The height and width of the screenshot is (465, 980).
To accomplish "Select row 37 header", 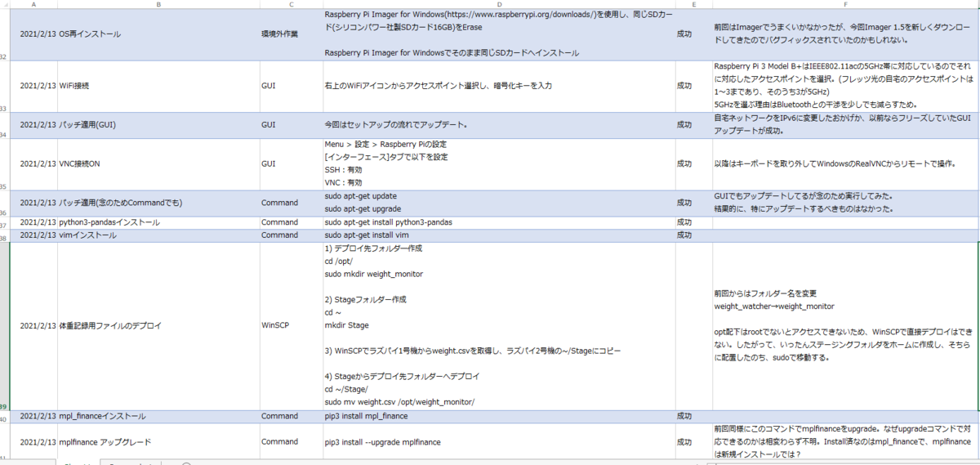I will [x=4, y=223].
